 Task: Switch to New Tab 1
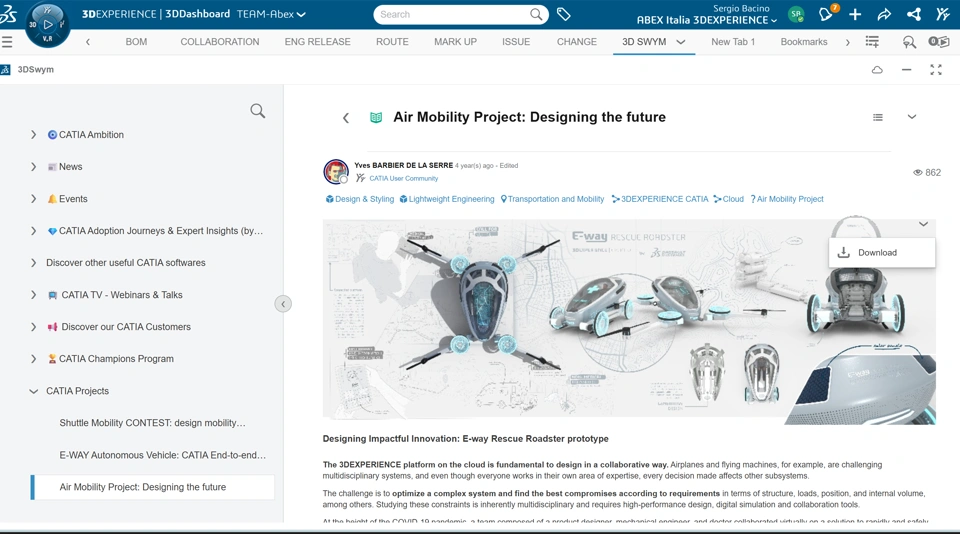coord(733,42)
